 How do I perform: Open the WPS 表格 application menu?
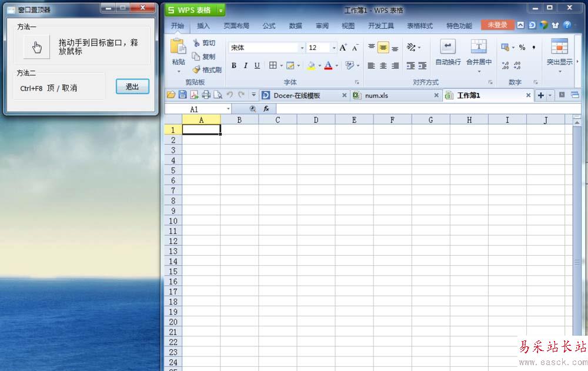[195, 10]
